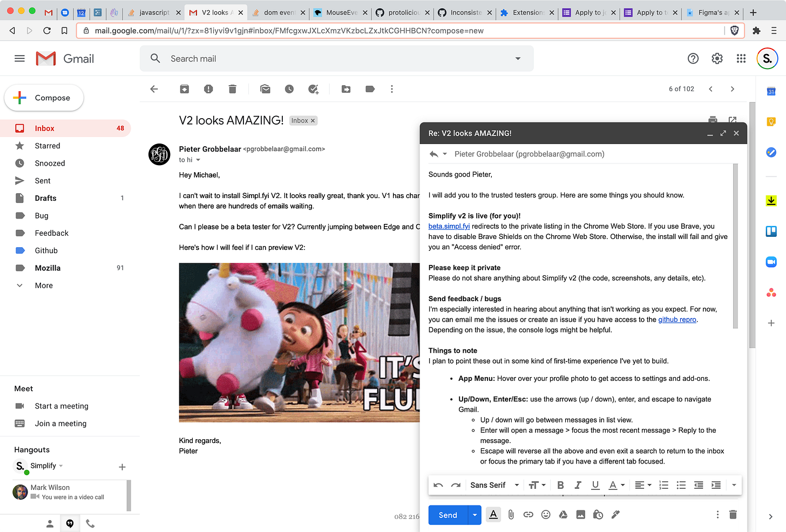This screenshot has height=532, width=786.
Task: Open Trello add-on in side panel
Action: [x=771, y=231]
